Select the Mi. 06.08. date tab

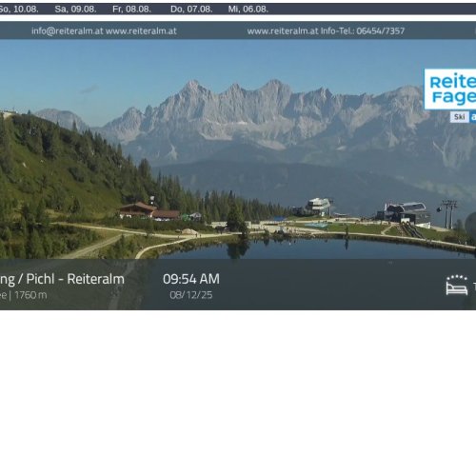tap(248, 10)
